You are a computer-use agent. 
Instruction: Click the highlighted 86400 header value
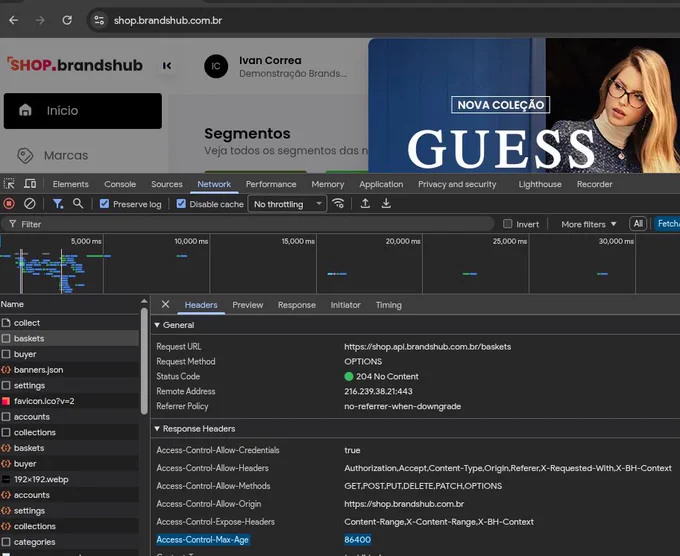coord(357,540)
